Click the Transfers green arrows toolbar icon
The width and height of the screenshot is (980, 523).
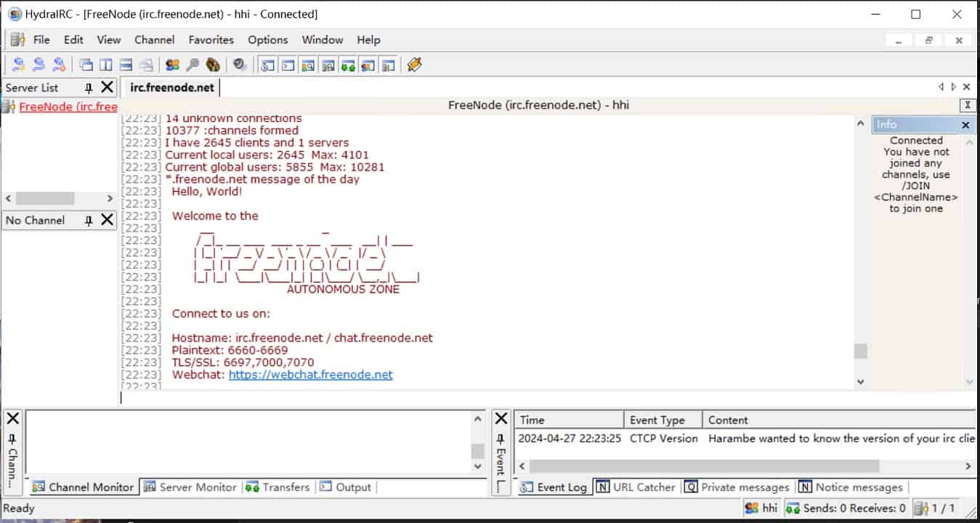348,65
